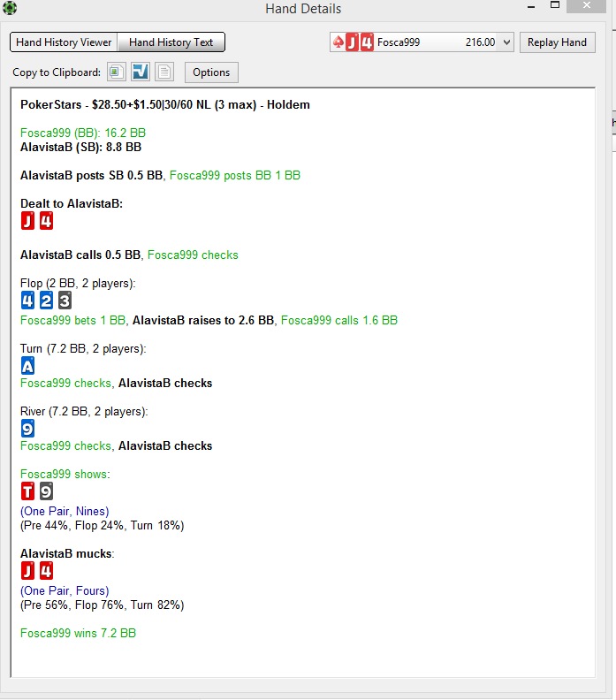The image size is (616, 700).
Task: Switch to Hand History Text tab
Action: 171,42
